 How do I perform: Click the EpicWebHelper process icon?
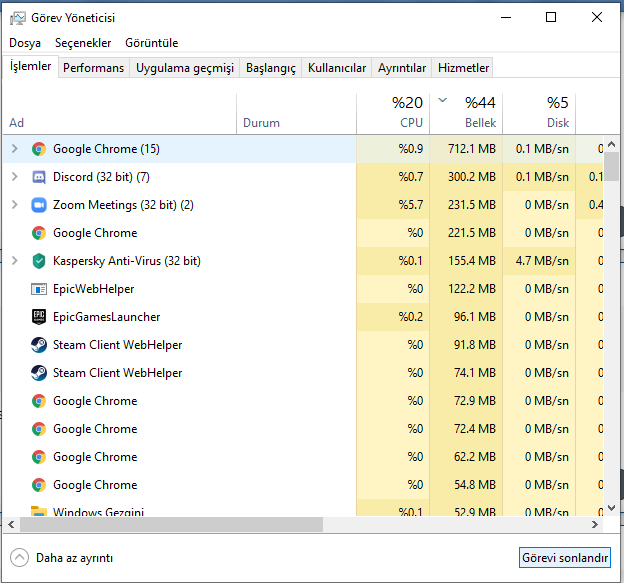[x=39, y=289]
